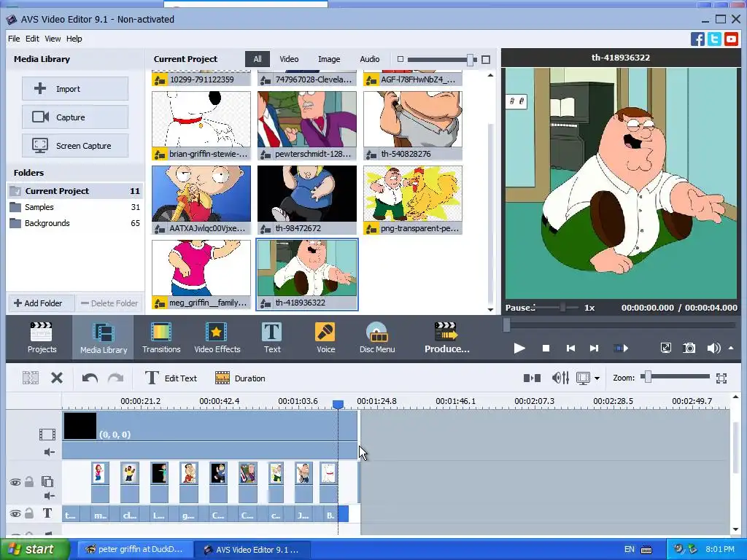747x560 pixels.
Task: Click the Edit Text button
Action: [x=171, y=378]
